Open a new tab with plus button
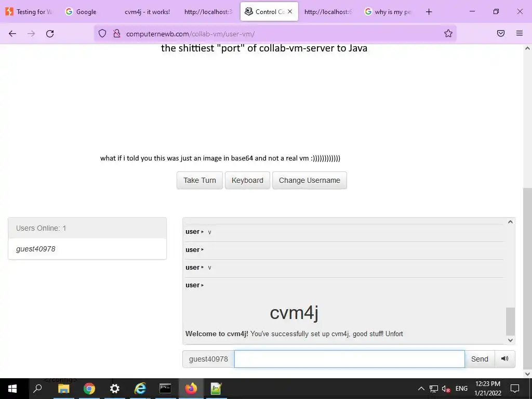 pos(429,11)
